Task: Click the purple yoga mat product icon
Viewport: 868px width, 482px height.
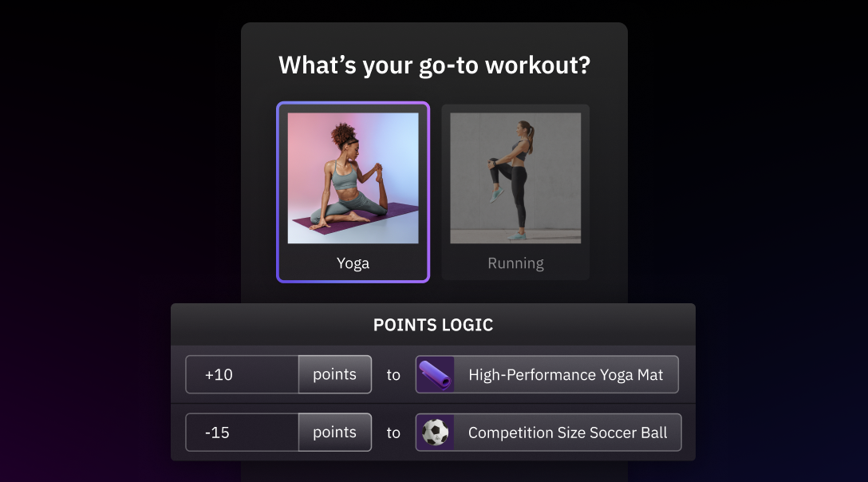Action: pos(435,374)
